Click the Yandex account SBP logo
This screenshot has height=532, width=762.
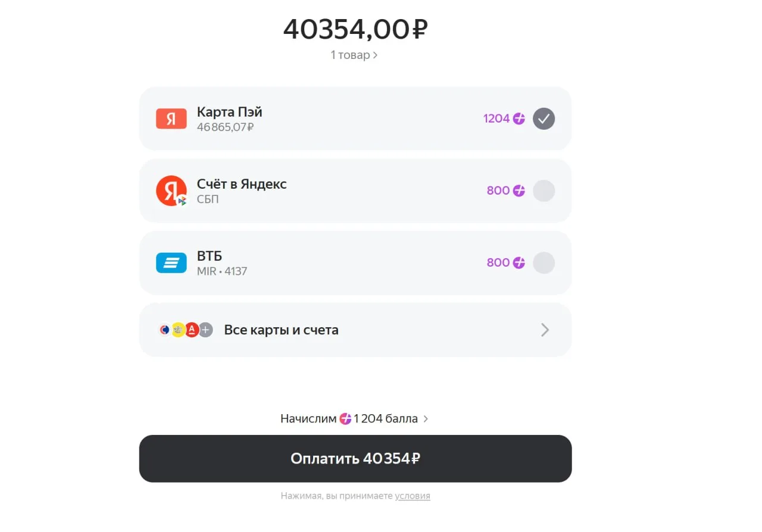(171, 191)
